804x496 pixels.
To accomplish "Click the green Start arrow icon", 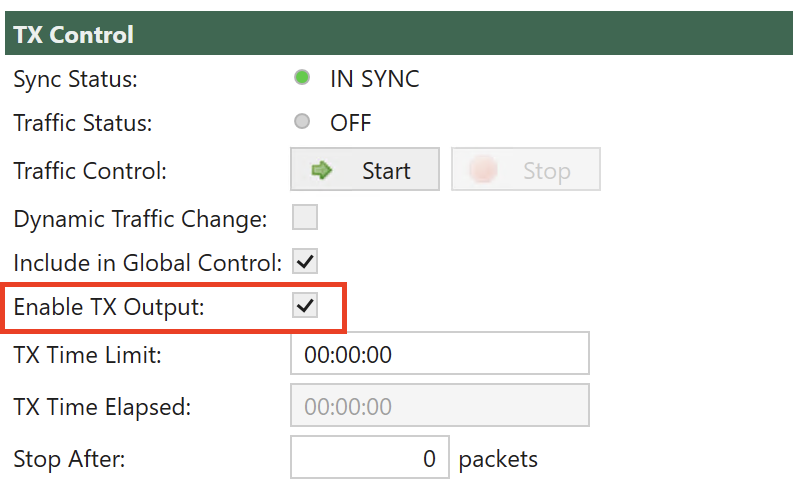I will click(x=322, y=170).
